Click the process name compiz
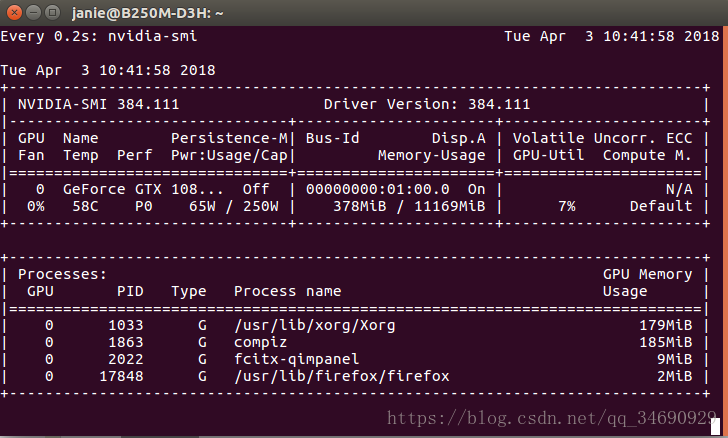This screenshot has width=728, height=438. coord(260,342)
